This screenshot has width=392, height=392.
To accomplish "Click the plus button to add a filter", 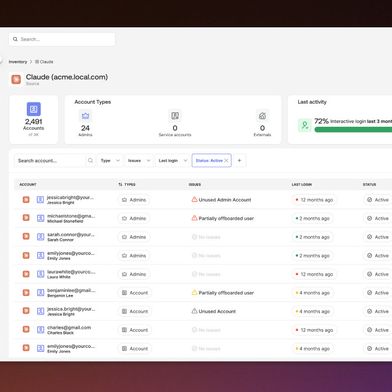I will 239,160.
